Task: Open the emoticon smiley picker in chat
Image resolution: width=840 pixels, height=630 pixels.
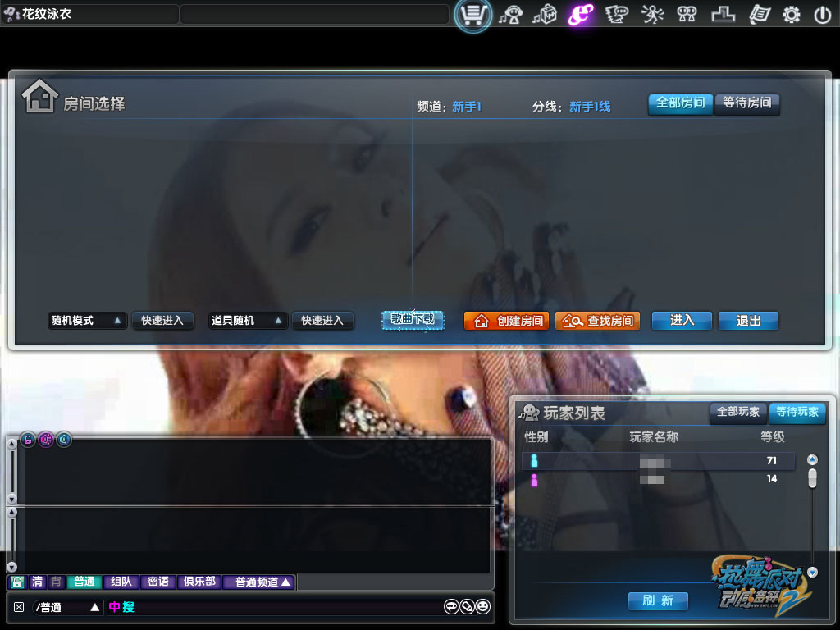Action: coord(483,607)
